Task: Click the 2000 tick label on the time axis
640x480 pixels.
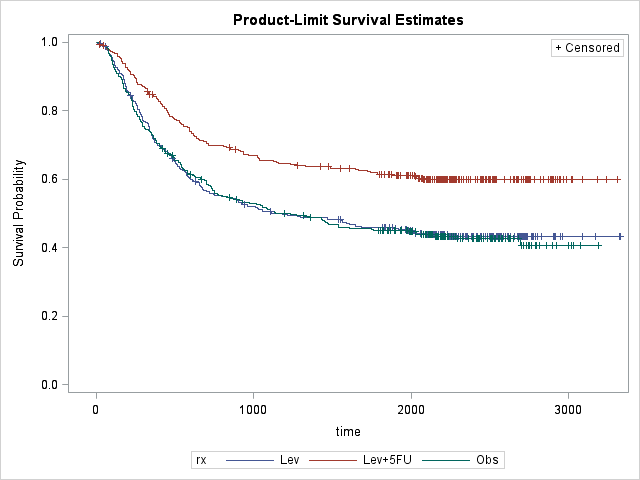Action: tap(411, 410)
